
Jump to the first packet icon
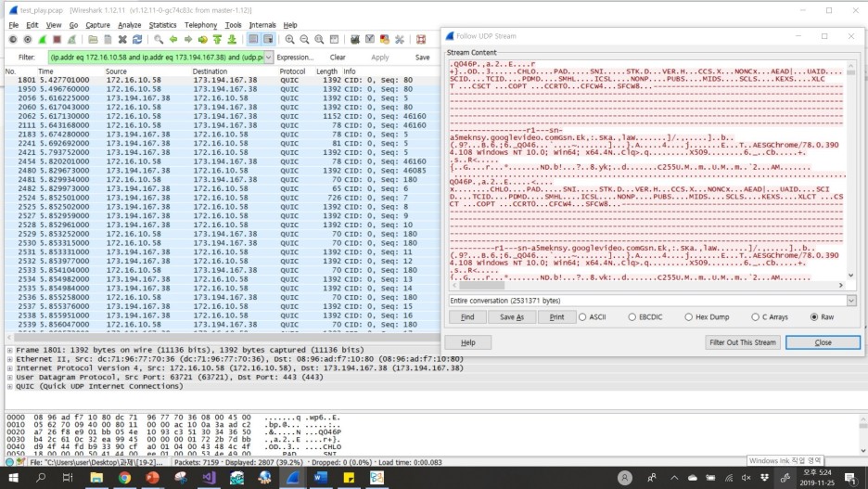(217, 39)
